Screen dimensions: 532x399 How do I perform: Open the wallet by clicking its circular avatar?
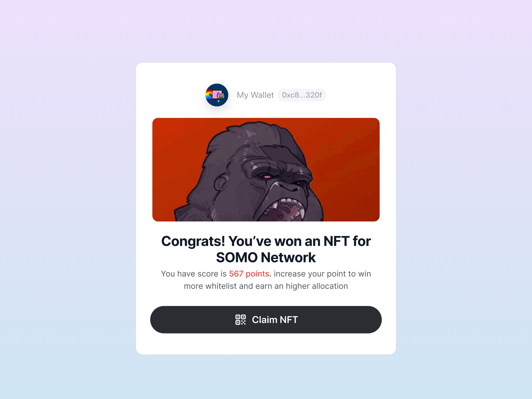pos(216,95)
